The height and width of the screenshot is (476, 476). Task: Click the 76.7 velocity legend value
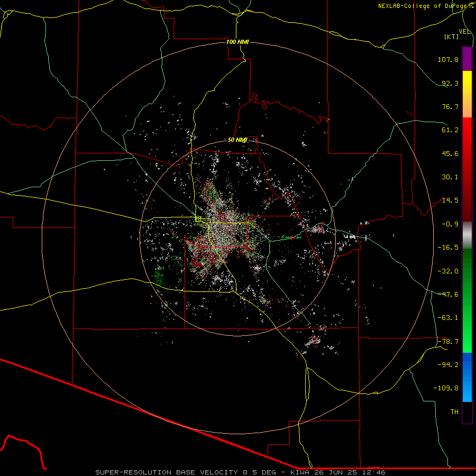450,106
